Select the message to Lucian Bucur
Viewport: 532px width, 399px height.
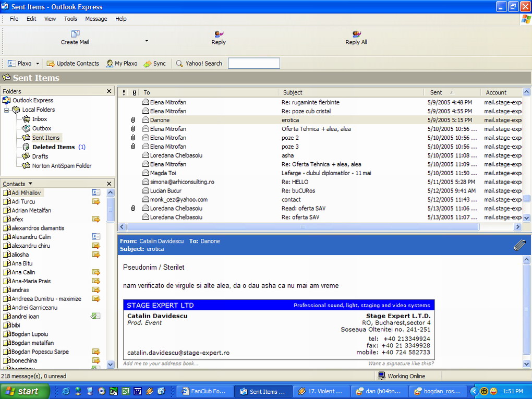pyautogui.click(x=320, y=191)
